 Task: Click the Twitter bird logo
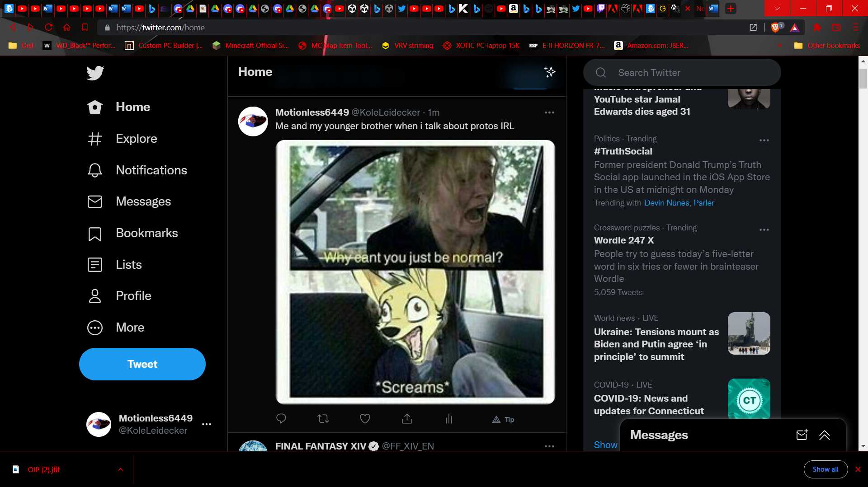tap(95, 73)
